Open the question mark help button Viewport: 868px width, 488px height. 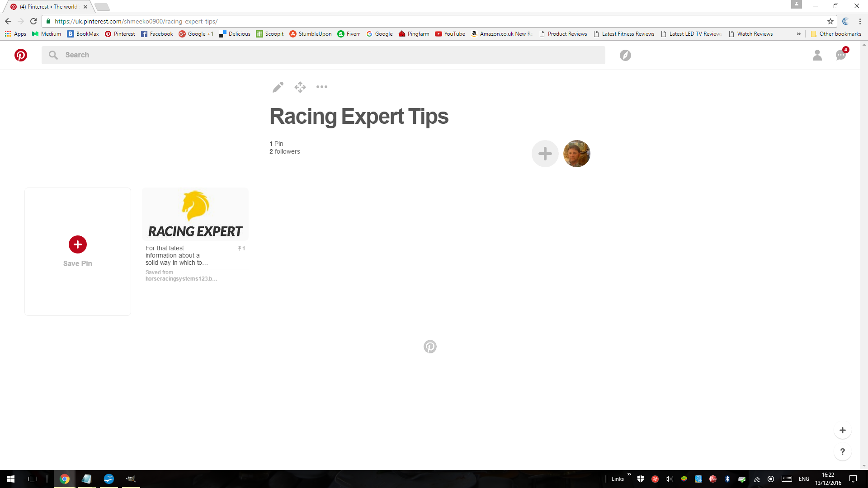[x=843, y=451]
